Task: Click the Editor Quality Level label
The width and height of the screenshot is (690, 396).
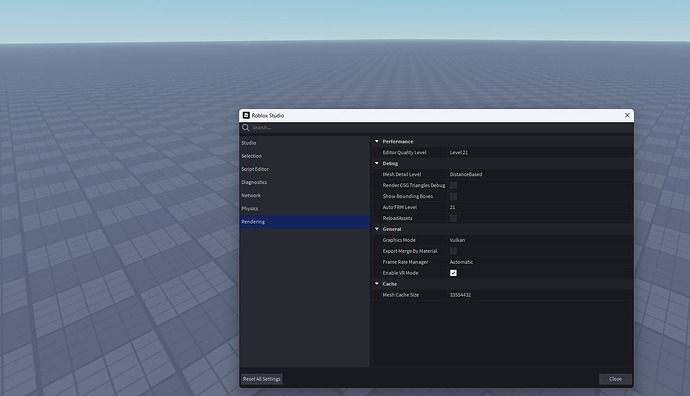Action: coord(404,153)
